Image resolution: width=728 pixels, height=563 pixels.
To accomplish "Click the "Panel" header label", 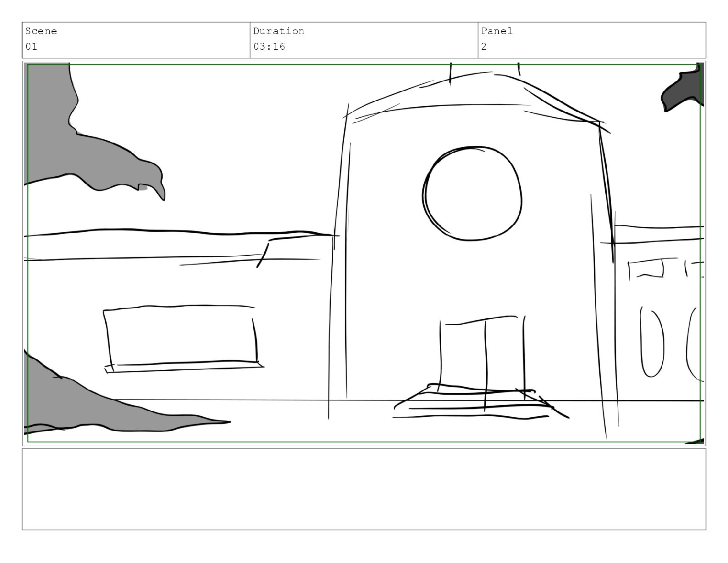I will tap(497, 31).
